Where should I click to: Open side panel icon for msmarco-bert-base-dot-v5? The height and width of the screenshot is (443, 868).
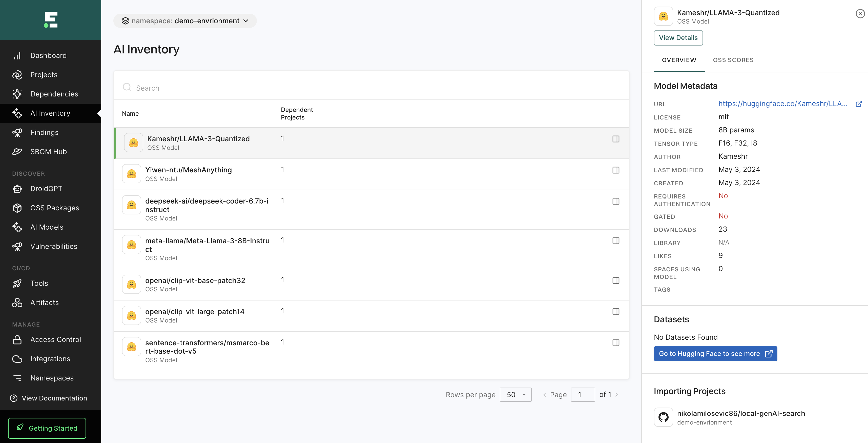click(616, 343)
